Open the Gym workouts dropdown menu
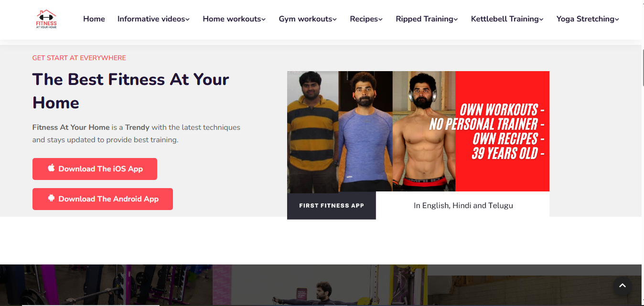The height and width of the screenshot is (306, 644). tap(308, 19)
